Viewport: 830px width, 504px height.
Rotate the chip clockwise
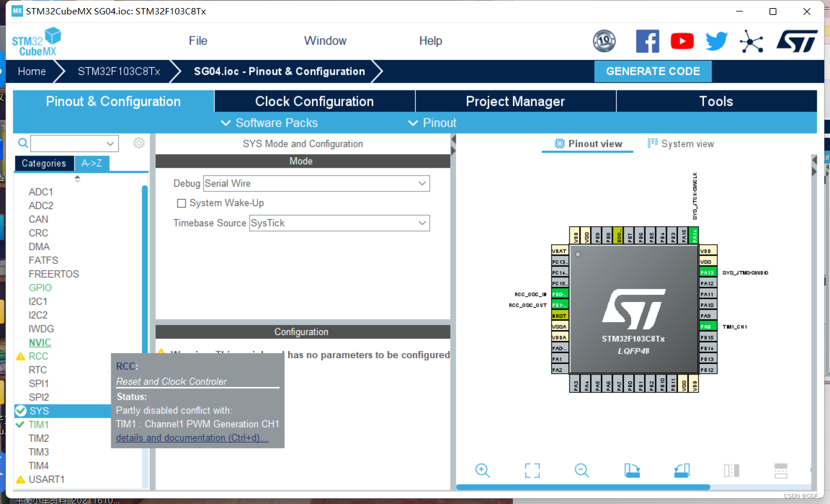(x=632, y=471)
